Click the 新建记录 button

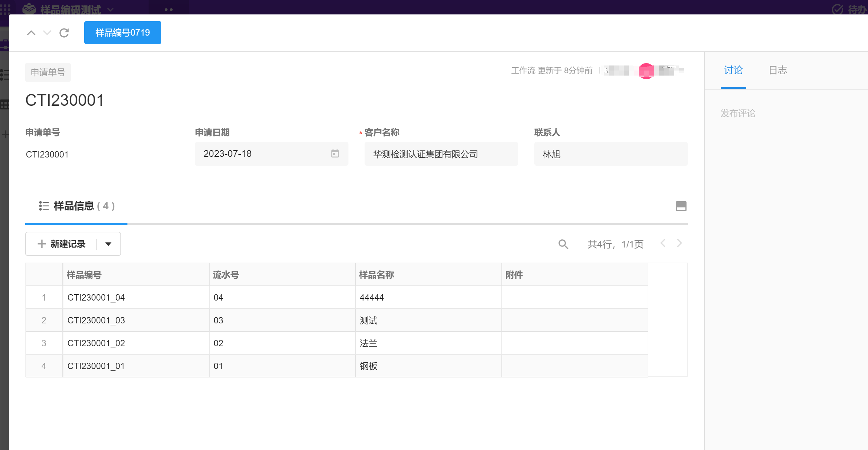(x=62, y=244)
